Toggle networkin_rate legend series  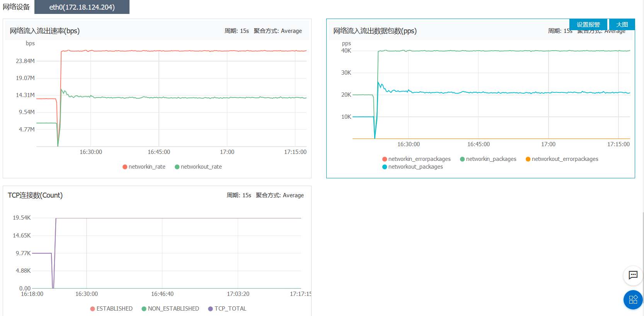(x=144, y=167)
